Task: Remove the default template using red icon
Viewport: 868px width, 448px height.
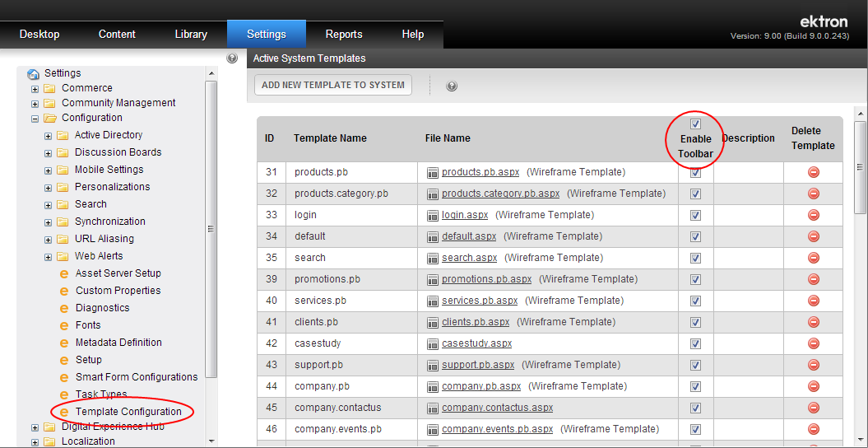Action: 813,236
